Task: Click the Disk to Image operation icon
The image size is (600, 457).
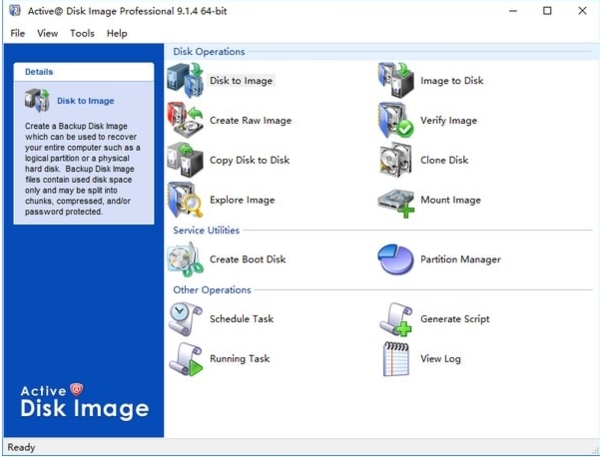Action: tap(186, 80)
